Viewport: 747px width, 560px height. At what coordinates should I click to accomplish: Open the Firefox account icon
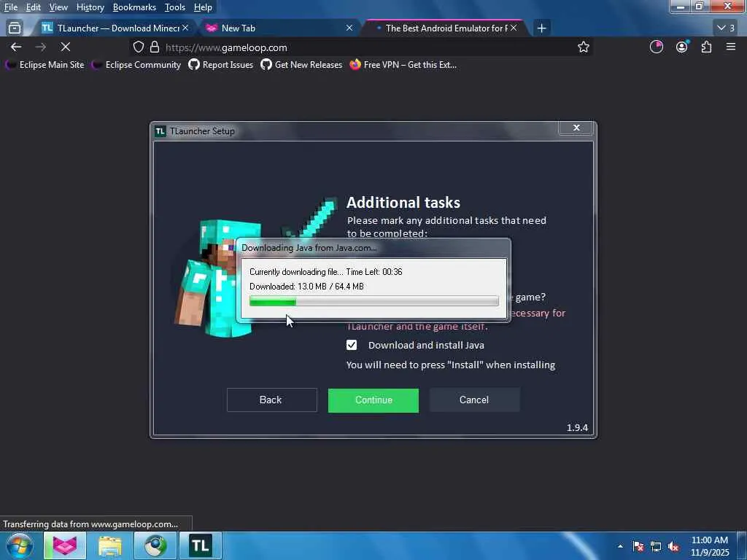click(x=682, y=47)
